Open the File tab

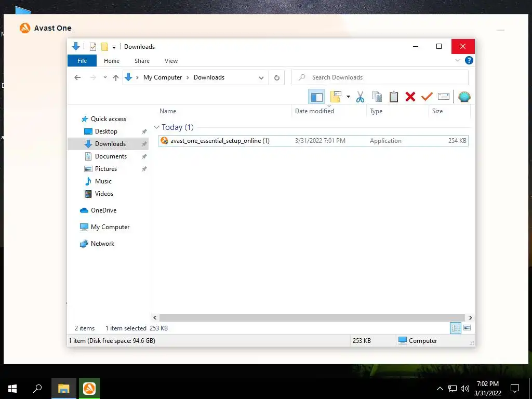coord(82,61)
